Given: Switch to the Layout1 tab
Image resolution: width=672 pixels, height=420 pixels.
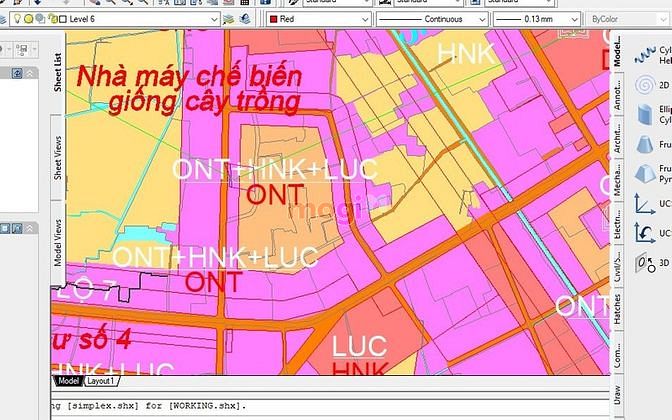Looking at the screenshot, I should click(100, 381).
